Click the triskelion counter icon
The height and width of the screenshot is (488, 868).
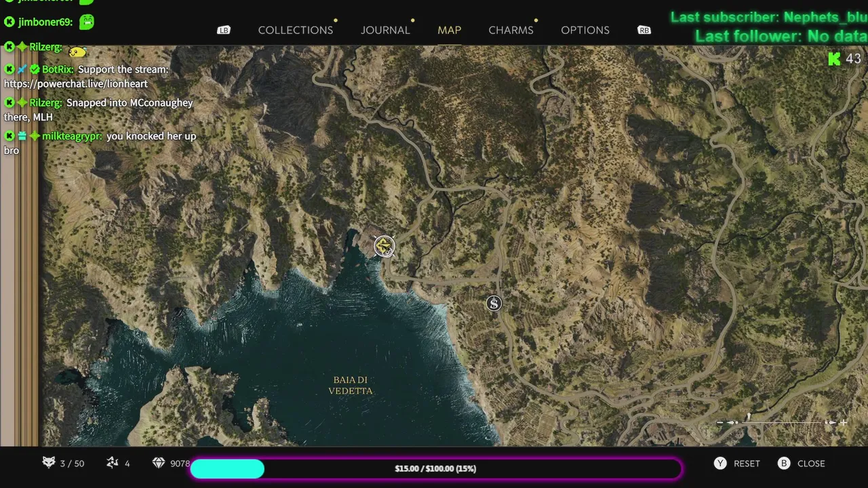(x=113, y=463)
